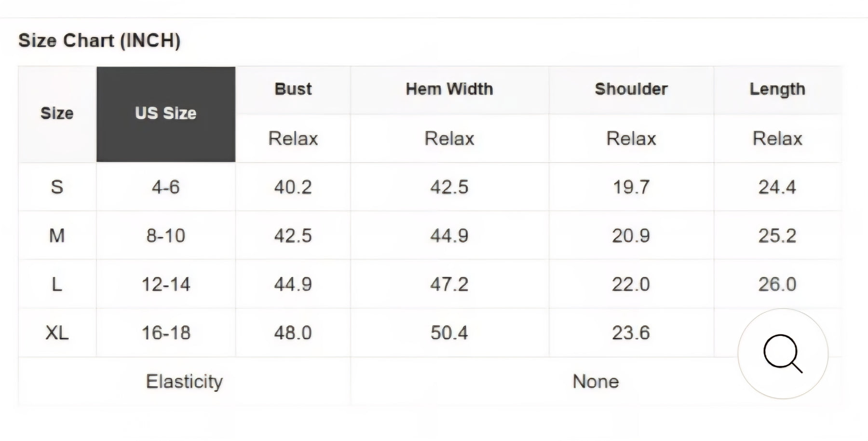Click the 16-18 US size cell
Image resolution: width=868 pixels, height=441 pixels.
click(x=166, y=333)
